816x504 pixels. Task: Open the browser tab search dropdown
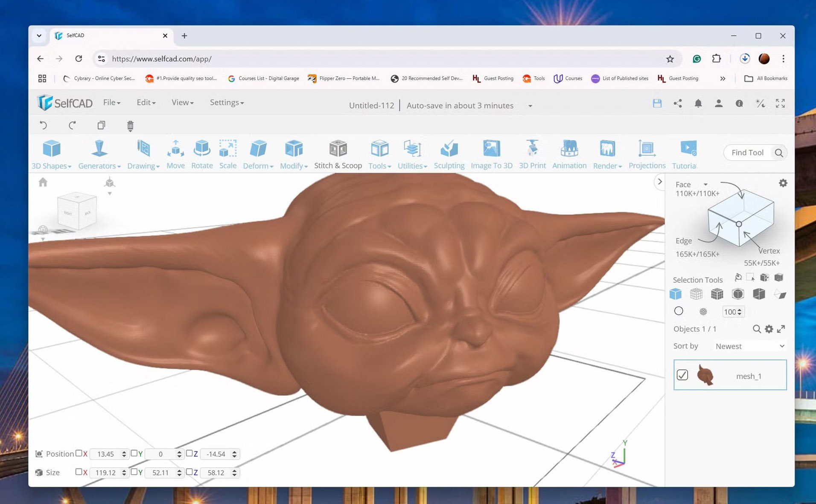click(x=39, y=35)
